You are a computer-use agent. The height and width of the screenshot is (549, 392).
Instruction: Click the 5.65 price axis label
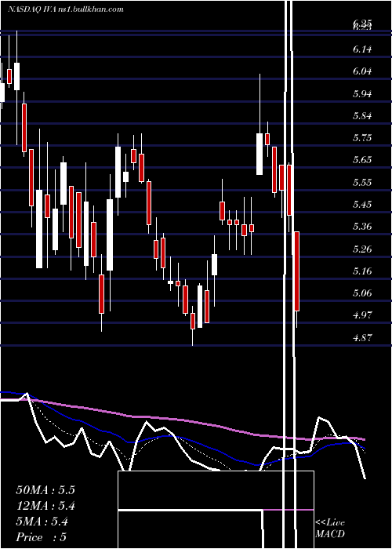coord(362,160)
